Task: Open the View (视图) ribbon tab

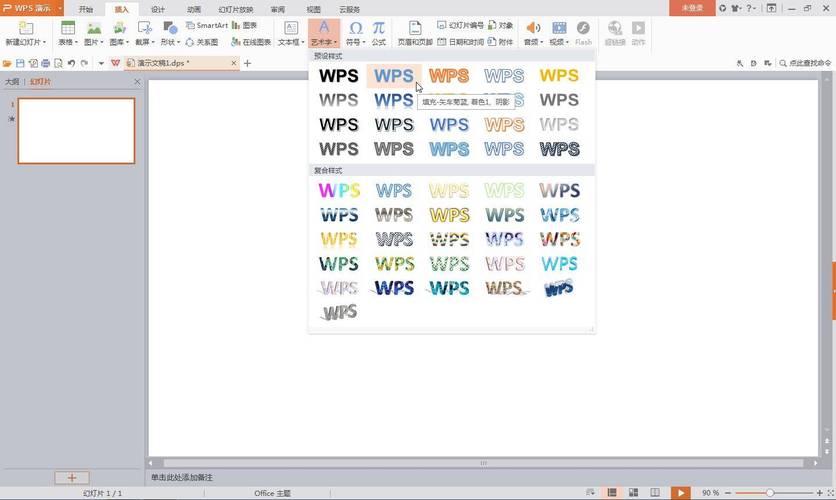Action: tap(314, 9)
